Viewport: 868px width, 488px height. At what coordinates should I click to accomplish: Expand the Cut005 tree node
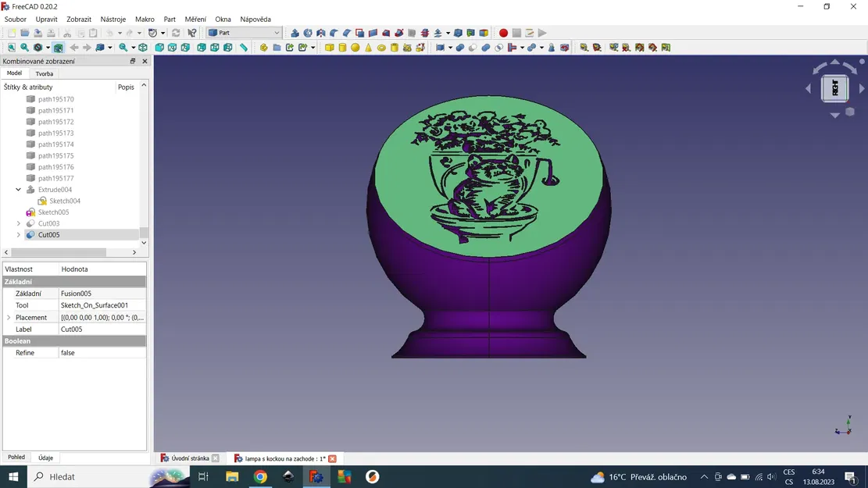18,235
